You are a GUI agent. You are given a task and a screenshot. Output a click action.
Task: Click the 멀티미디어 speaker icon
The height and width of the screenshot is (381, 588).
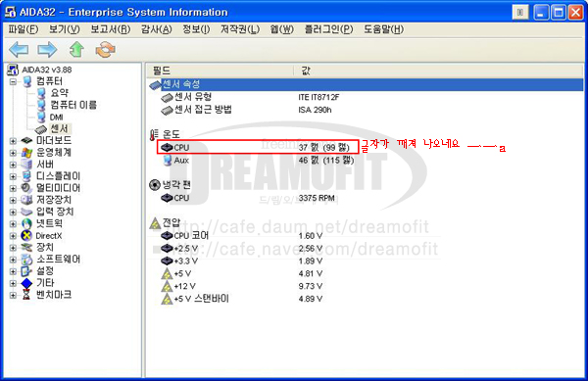[26, 188]
